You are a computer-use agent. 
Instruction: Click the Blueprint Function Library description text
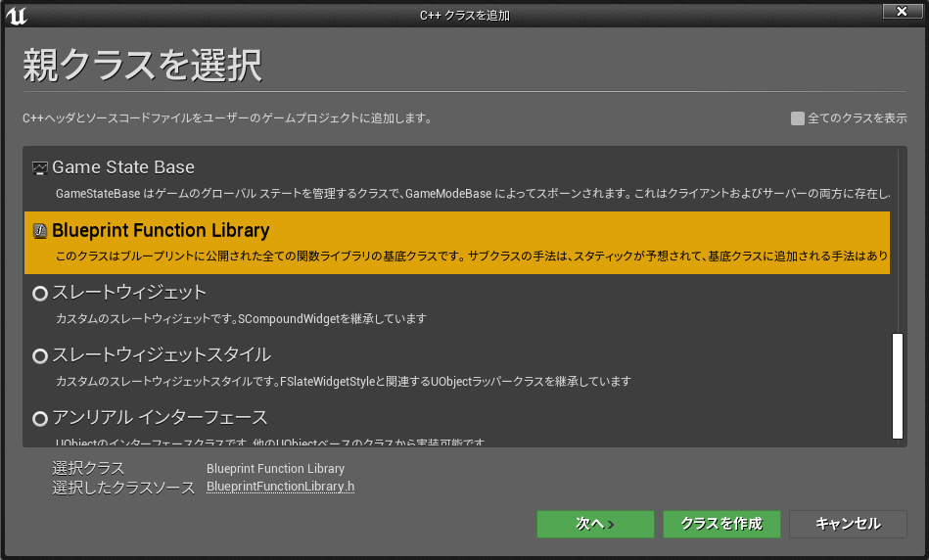pyautogui.click(x=472, y=256)
